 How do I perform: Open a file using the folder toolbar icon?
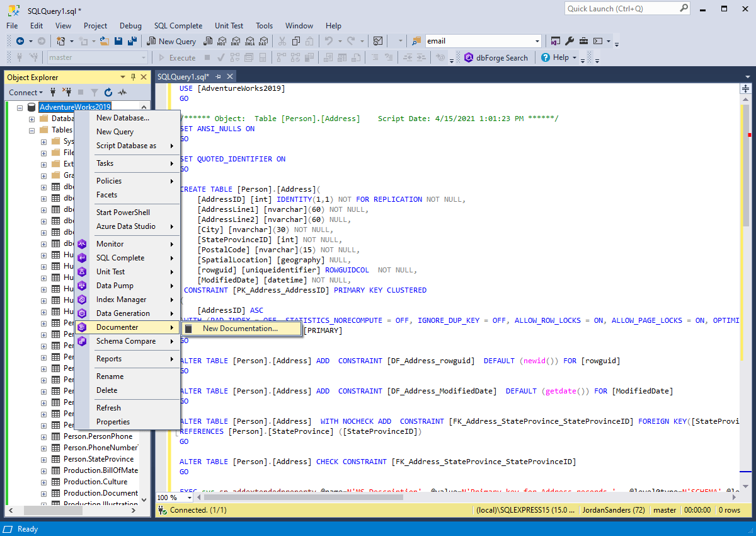tap(104, 40)
